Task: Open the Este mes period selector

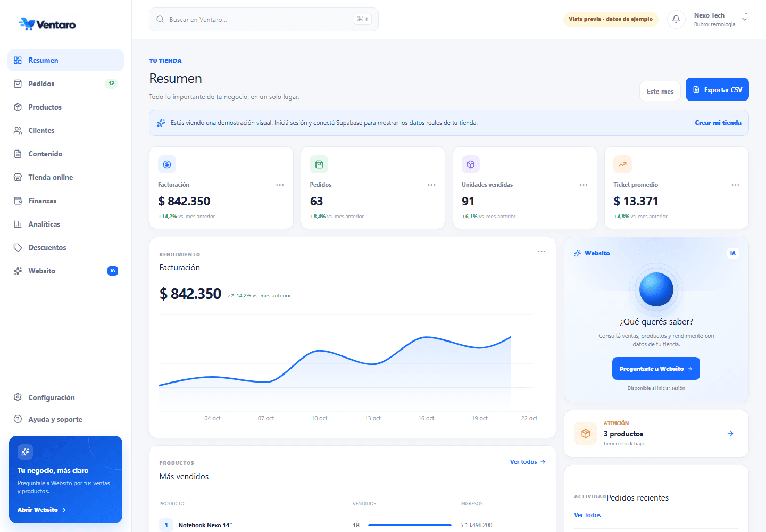Action: tap(660, 91)
